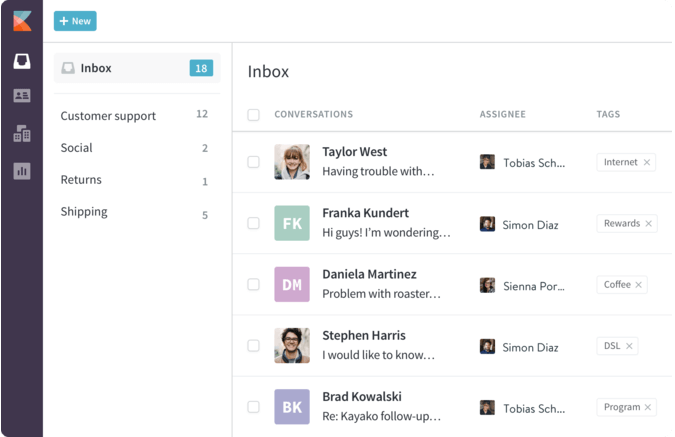The image size is (675, 437).
Task: Remove the Internet tag with its X
Action: 647,162
